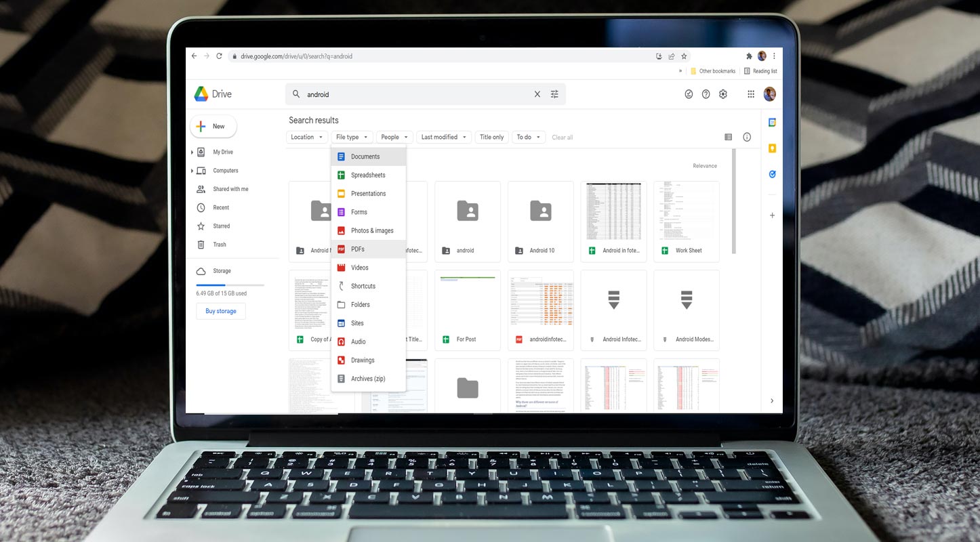Click the Support question mark icon

[x=706, y=94]
